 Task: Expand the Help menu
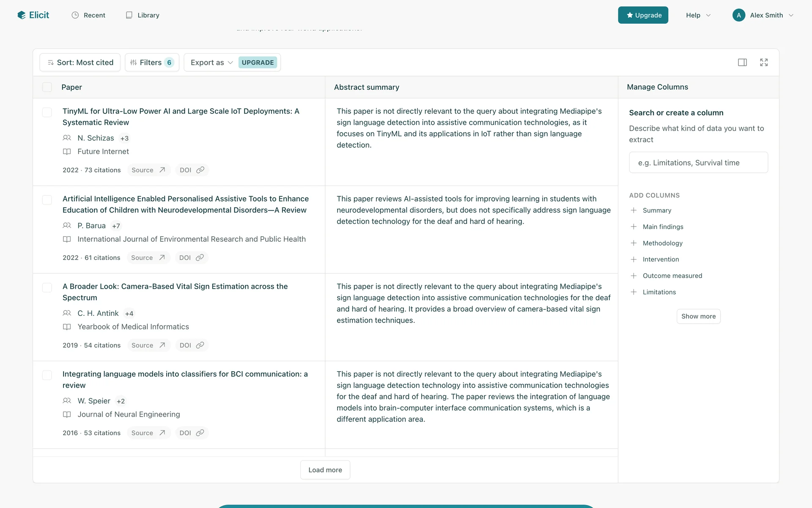[x=698, y=15]
